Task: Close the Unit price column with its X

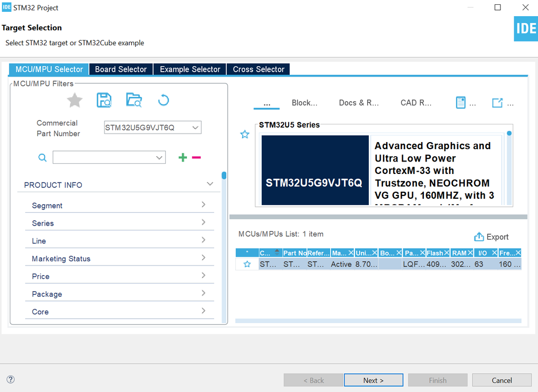Action: tap(374, 253)
